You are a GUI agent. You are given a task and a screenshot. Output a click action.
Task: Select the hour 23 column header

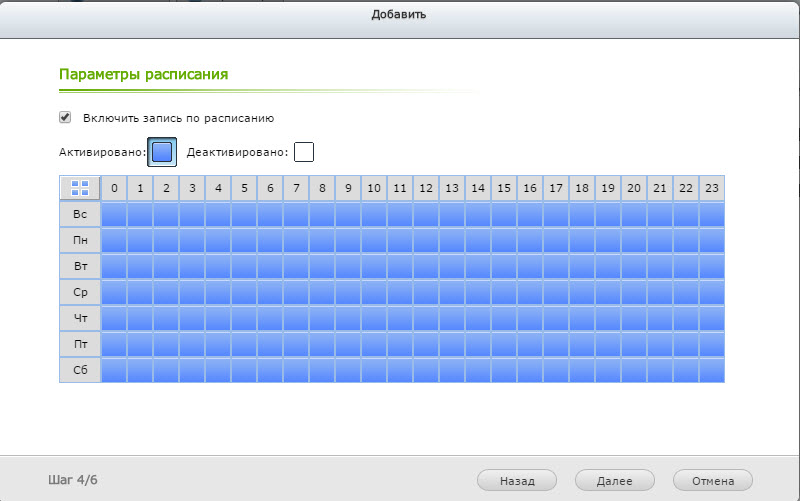tap(712, 188)
